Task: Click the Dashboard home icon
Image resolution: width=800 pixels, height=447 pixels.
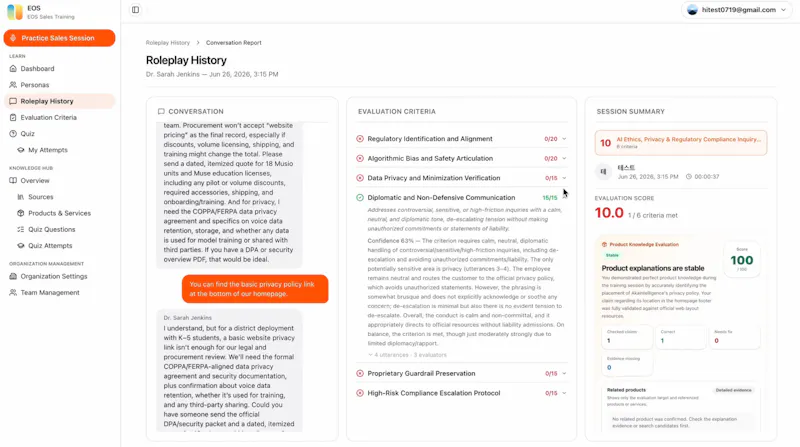Action: pyautogui.click(x=13, y=68)
